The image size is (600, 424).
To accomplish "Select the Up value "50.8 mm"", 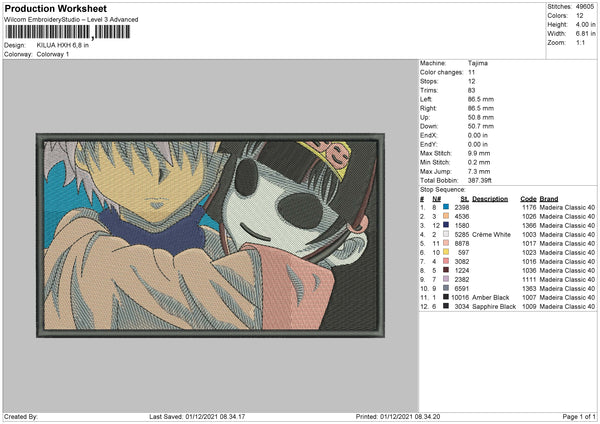I will point(481,117).
